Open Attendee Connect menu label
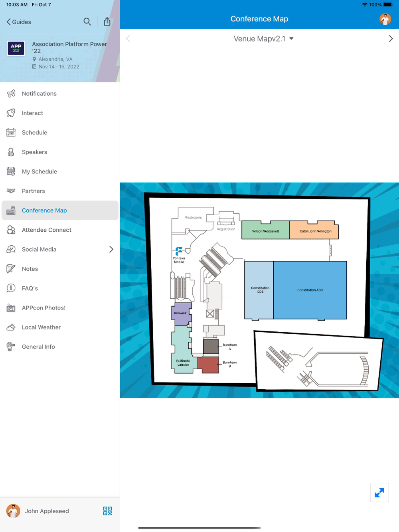The image size is (399, 532). click(x=47, y=230)
